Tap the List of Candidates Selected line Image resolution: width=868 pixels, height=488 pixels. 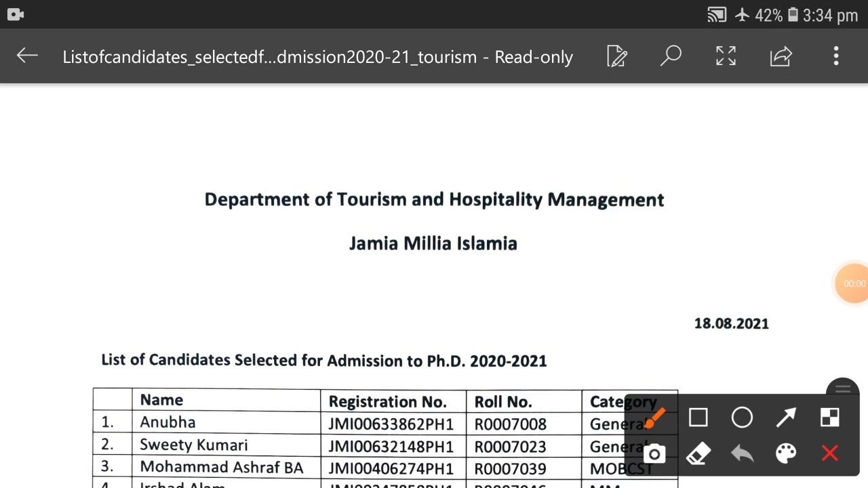(323, 361)
